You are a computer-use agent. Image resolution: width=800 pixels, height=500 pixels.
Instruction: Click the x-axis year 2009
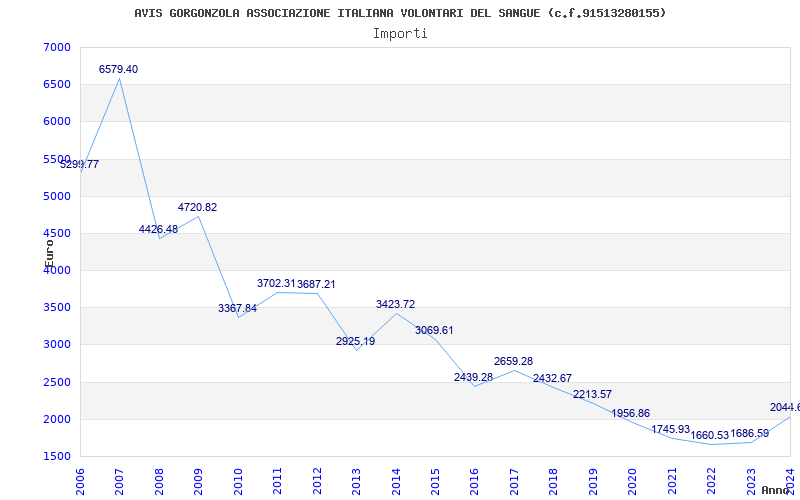pyautogui.click(x=198, y=481)
